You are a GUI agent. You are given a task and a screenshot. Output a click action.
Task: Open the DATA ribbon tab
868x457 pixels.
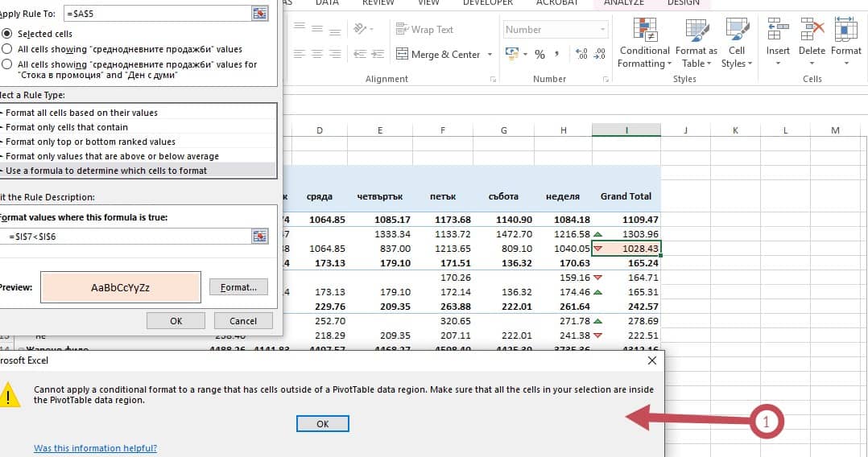click(x=327, y=2)
